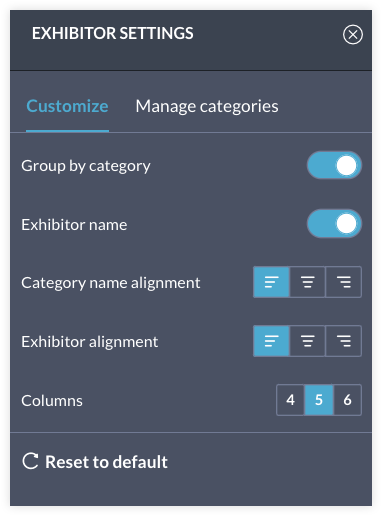Click the circular reset arrow icon
The width and height of the screenshot is (382, 516).
click(30, 461)
